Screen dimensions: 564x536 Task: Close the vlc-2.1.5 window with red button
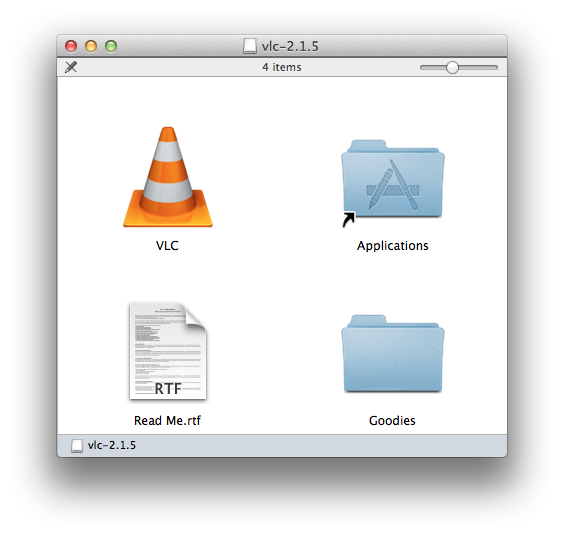(71, 46)
